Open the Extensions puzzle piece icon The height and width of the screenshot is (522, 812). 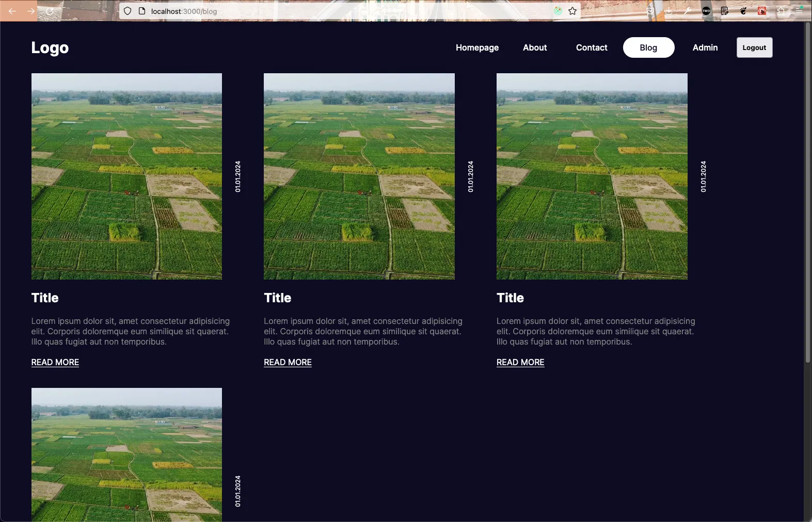click(x=781, y=11)
